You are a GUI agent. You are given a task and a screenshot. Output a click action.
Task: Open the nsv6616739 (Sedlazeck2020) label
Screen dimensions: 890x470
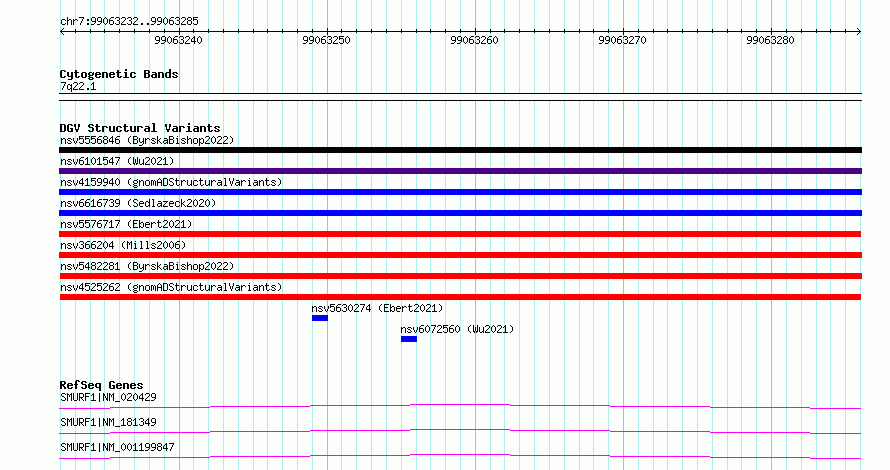(x=138, y=203)
